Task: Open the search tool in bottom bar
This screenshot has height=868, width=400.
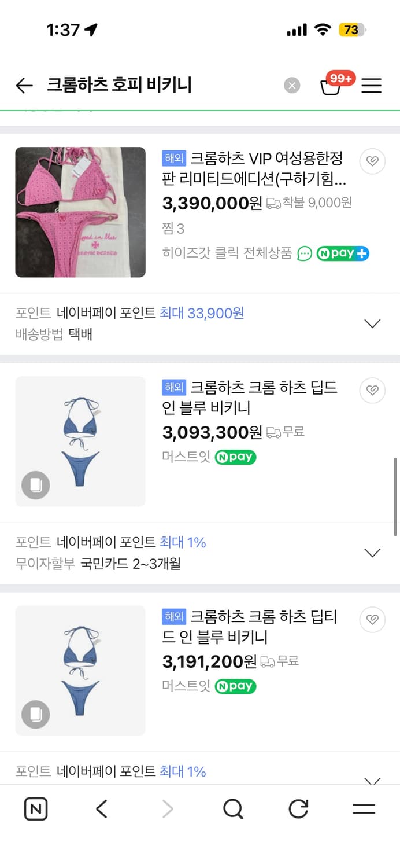Action: 232,809
